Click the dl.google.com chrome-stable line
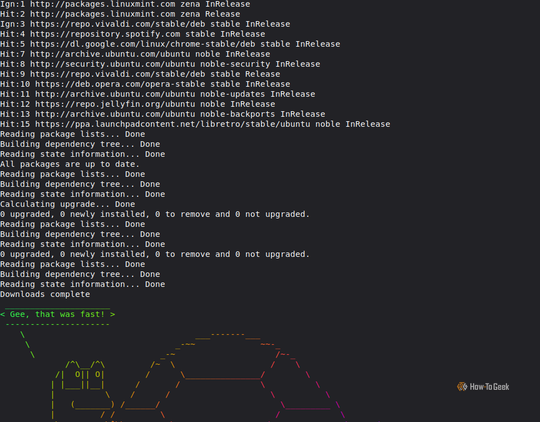This screenshot has height=422, width=540. (x=170, y=44)
